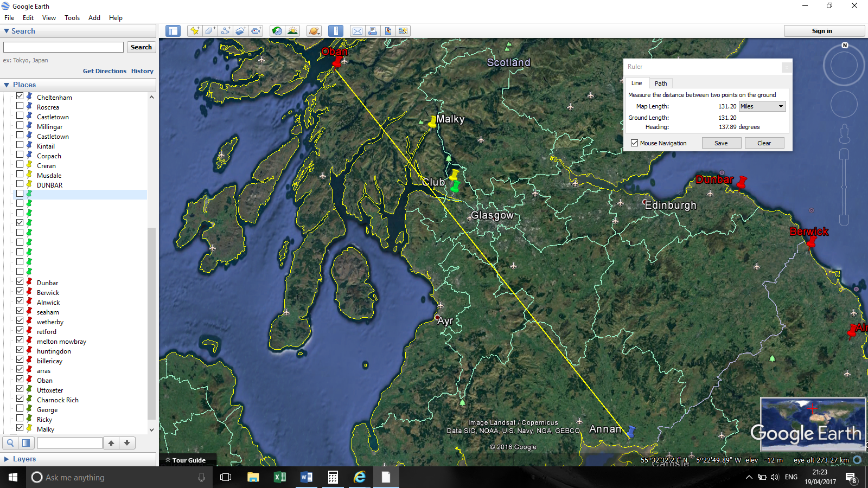
Task: Click the compass North N marker
Action: (845, 46)
